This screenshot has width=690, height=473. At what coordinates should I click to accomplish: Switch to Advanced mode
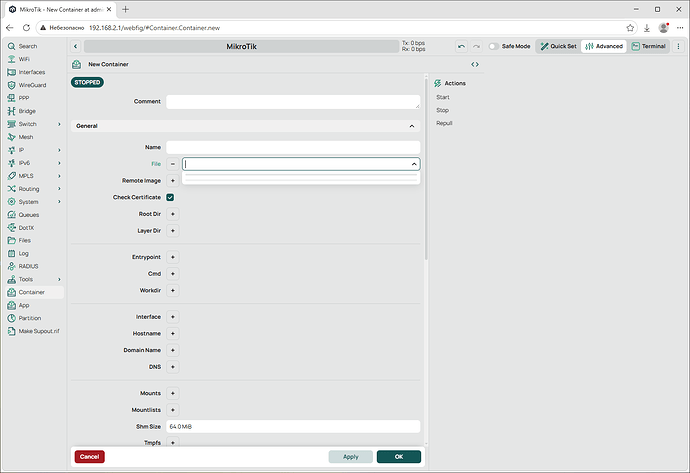pos(604,46)
